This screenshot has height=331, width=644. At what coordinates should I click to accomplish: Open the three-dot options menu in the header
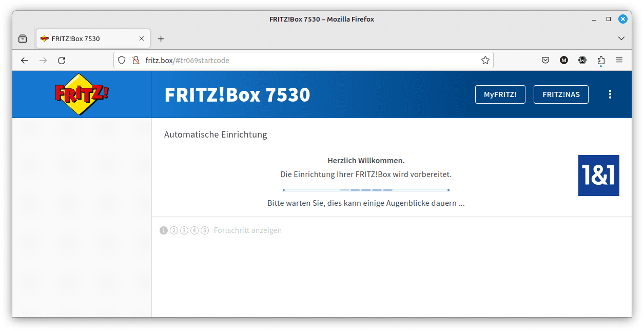tap(610, 94)
